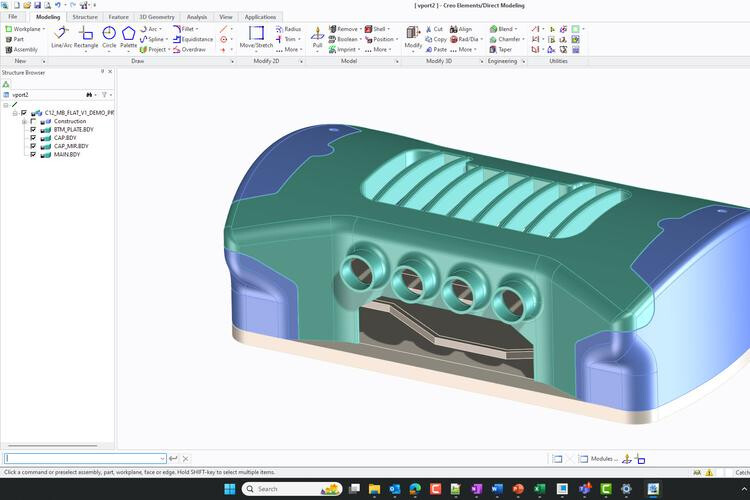The image size is (750, 500).
Task: Uncheck the BTM_PLATE.BDY checkbox
Action: coord(33,129)
